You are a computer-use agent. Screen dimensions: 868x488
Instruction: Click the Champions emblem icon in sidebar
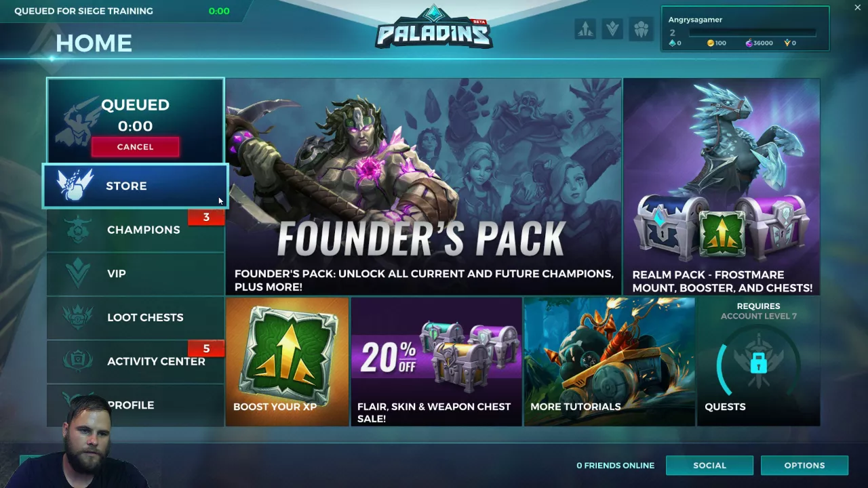pyautogui.click(x=79, y=230)
